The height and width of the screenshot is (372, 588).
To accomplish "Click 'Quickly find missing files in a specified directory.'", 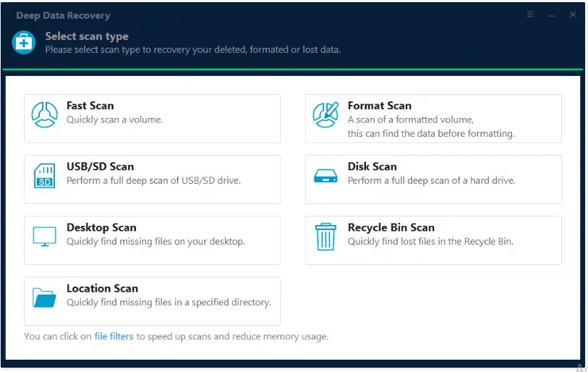I will pos(169,303).
